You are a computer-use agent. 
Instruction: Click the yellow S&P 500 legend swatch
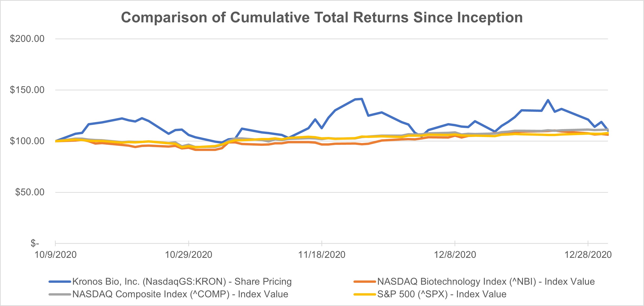(x=365, y=294)
